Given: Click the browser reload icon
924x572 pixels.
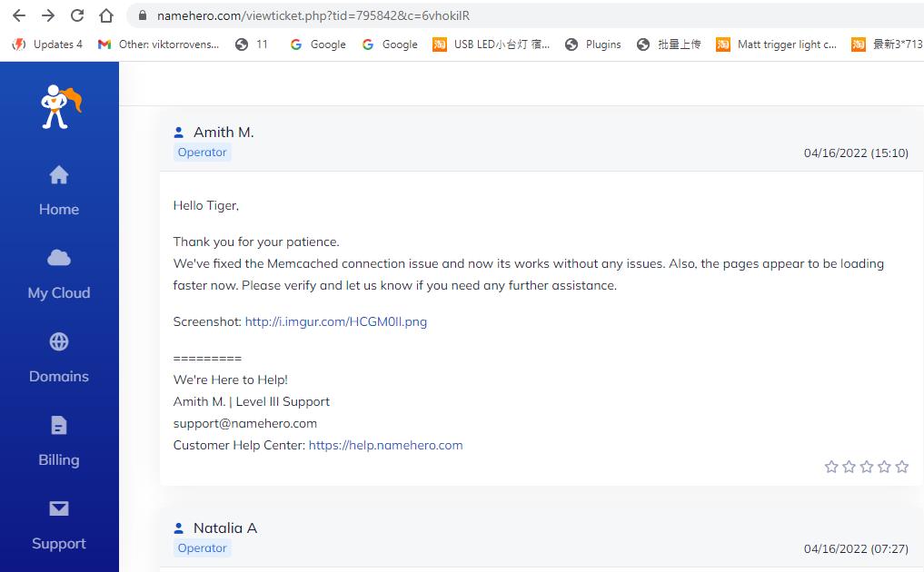Looking at the screenshot, I should (77, 15).
